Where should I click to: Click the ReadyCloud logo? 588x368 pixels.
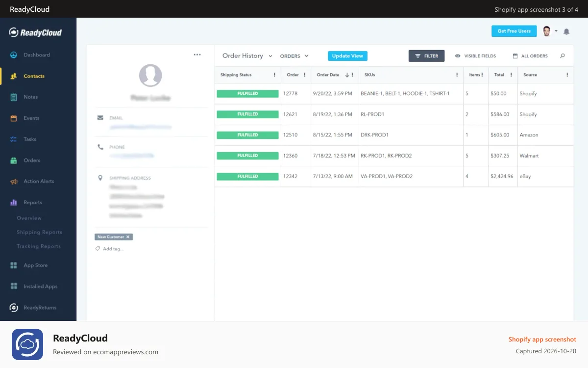tap(35, 32)
